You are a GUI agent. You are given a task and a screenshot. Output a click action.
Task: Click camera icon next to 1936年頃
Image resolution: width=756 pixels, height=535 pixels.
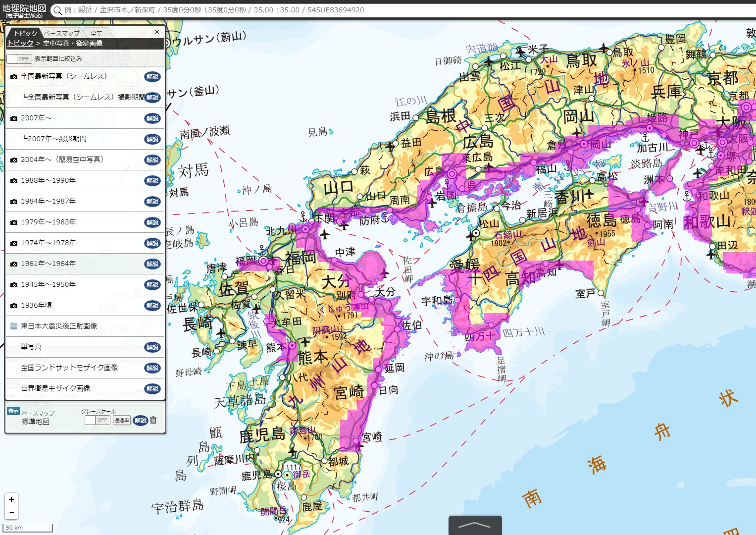tap(14, 306)
